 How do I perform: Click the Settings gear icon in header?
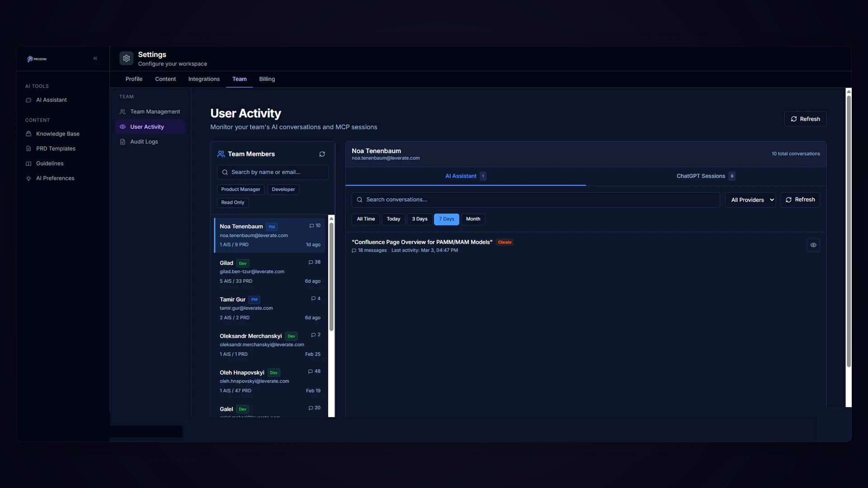[127, 58]
